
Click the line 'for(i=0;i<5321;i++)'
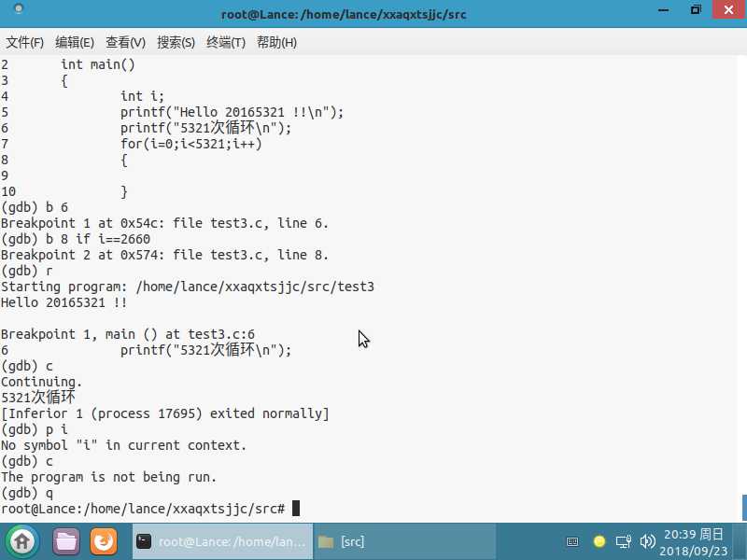pyautogui.click(x=191, y=144)
